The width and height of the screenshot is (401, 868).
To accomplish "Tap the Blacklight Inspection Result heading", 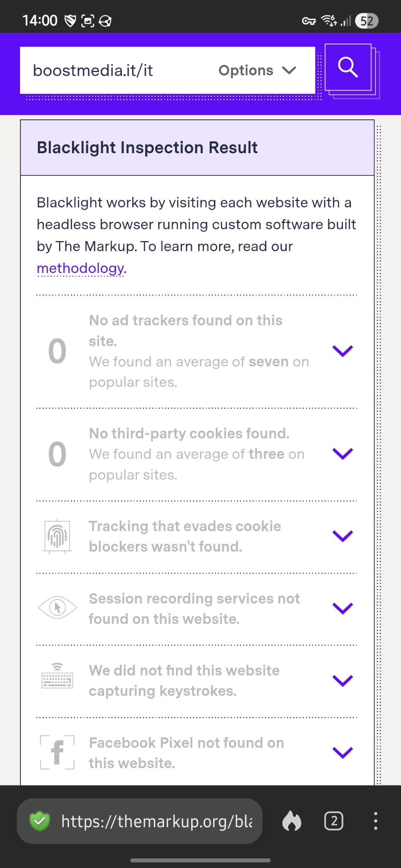I will pyautogui.click(x=147, y=148).
